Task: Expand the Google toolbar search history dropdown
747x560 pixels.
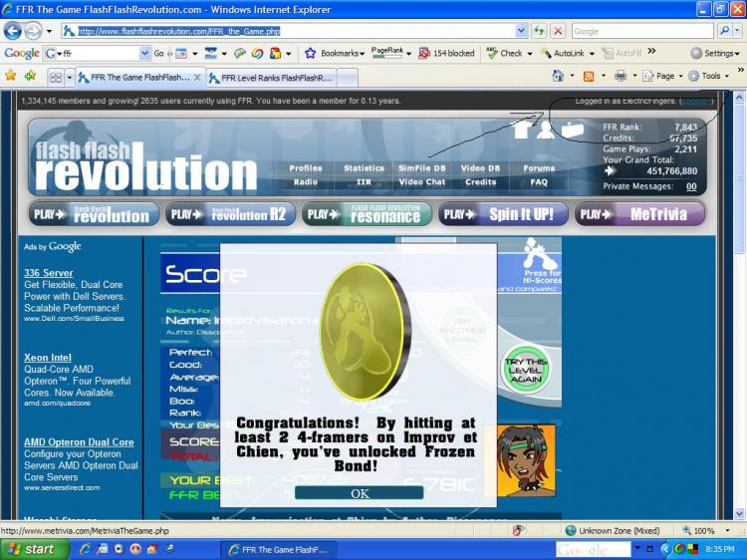Action: point(144,54)
